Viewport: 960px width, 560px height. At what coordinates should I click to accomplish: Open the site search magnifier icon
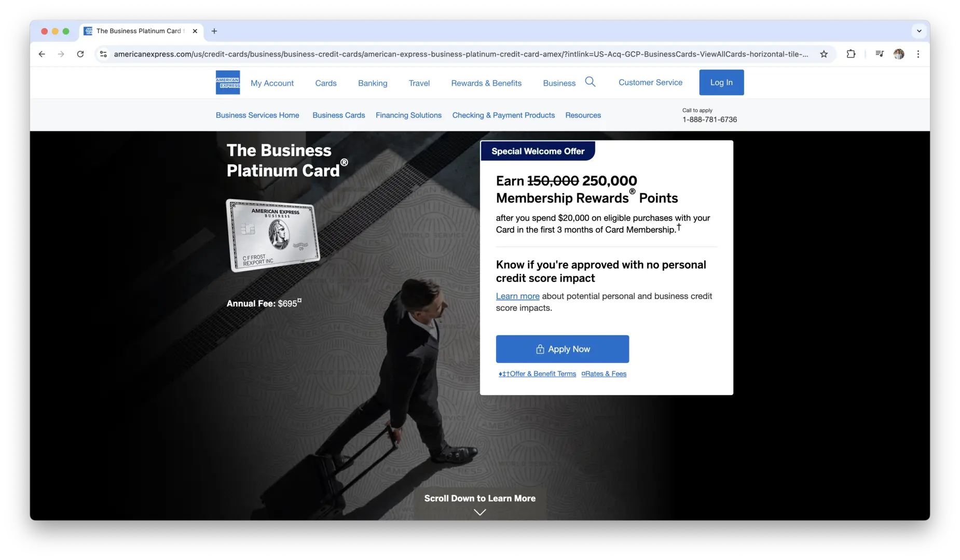[x=590, y=82]
